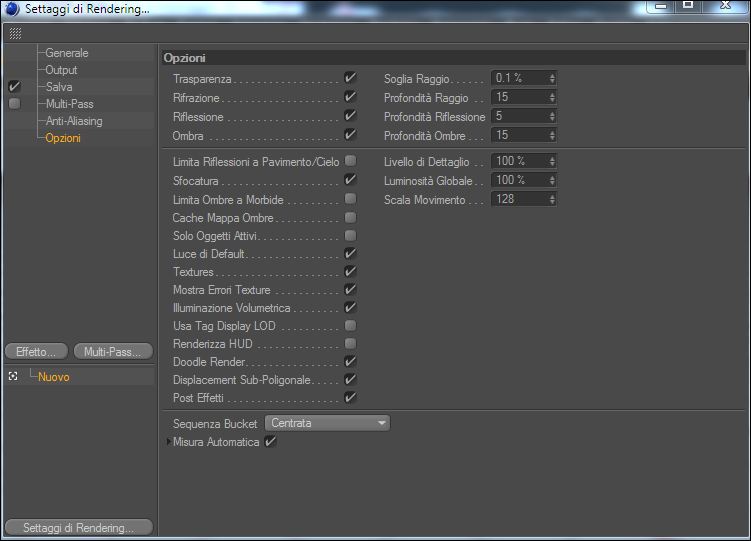Click stepper arrows of Soglia Raggio
The image size is (751, 541).
552,79
